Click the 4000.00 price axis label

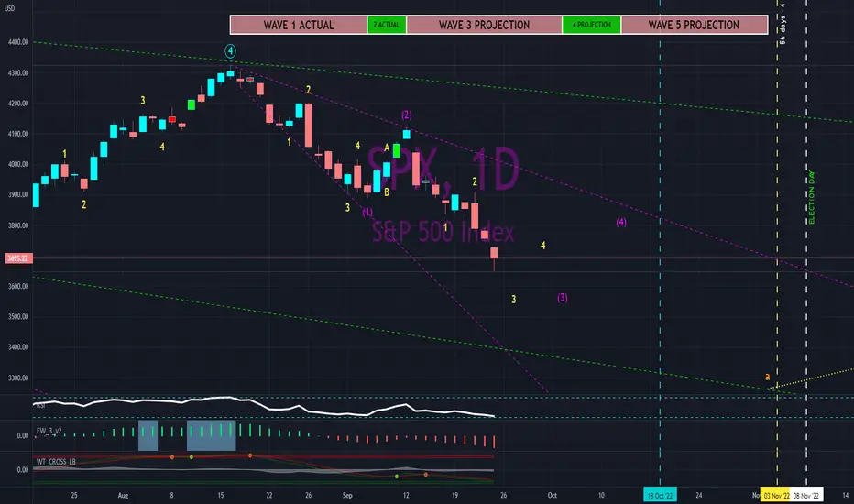[18, 164]
